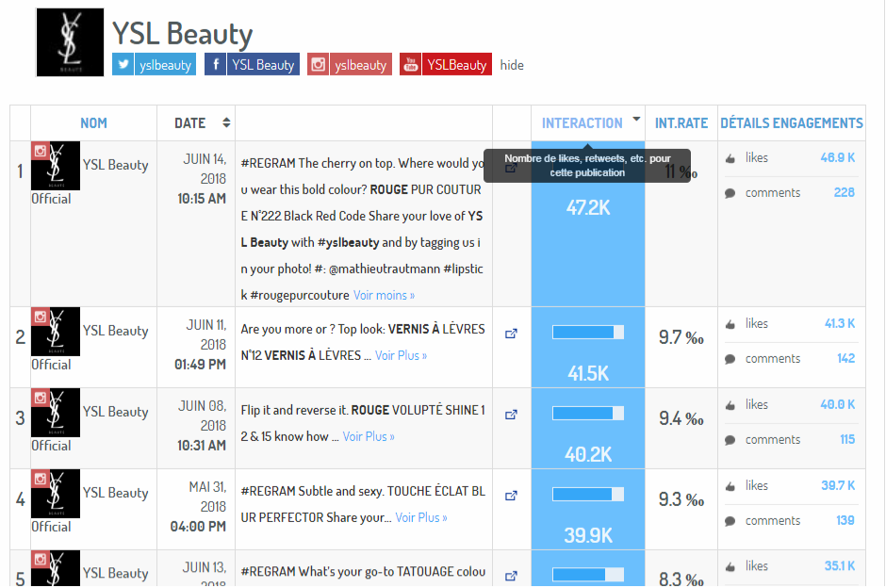Click the 9.4 ‰ interaction rate
Viewport: 886px width, 588px height.
pos(681,418)
